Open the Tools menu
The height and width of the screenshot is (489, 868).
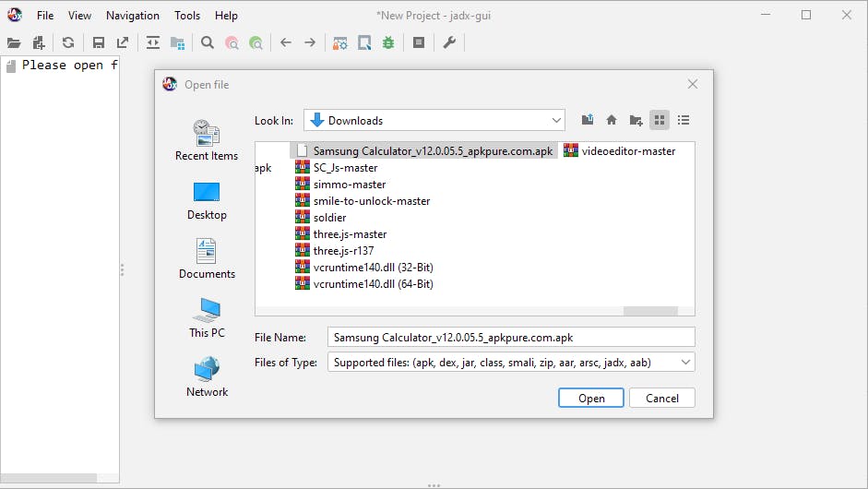coord(187,16)
